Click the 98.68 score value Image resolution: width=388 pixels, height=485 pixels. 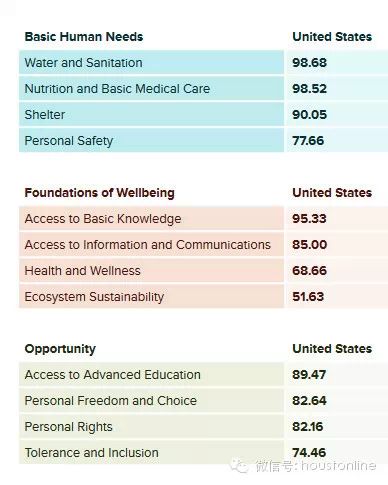(309, 63)
